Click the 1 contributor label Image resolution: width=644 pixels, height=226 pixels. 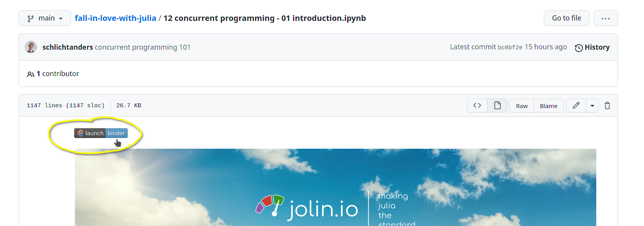point(53,74)
